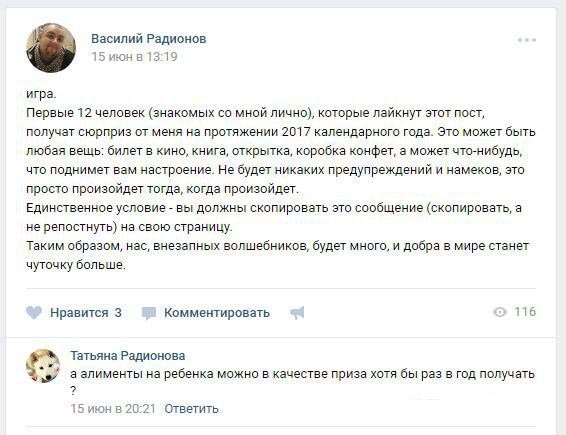Screen dimensions: 566x435
Task: Click the comment text about алименты
Action: [x=302, y=382]
